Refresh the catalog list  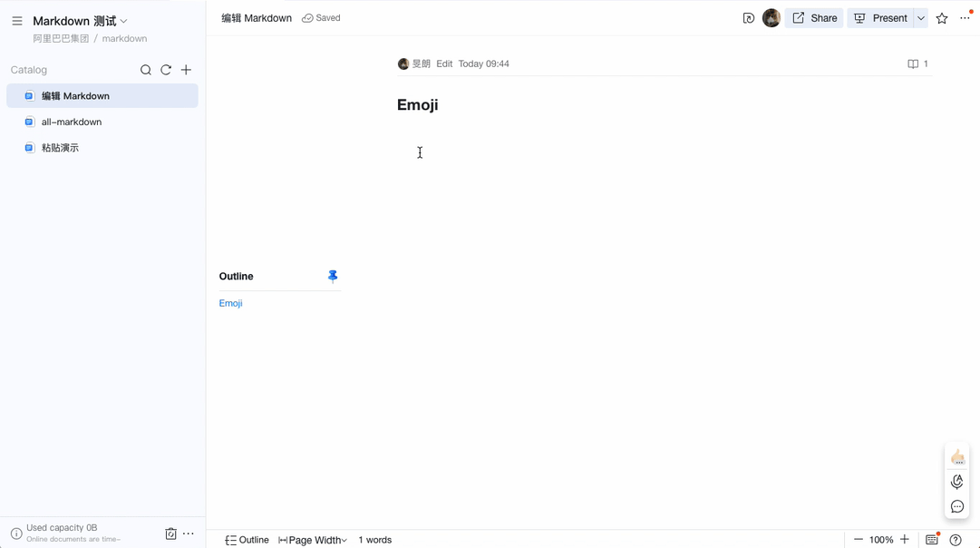coord(166,70)
